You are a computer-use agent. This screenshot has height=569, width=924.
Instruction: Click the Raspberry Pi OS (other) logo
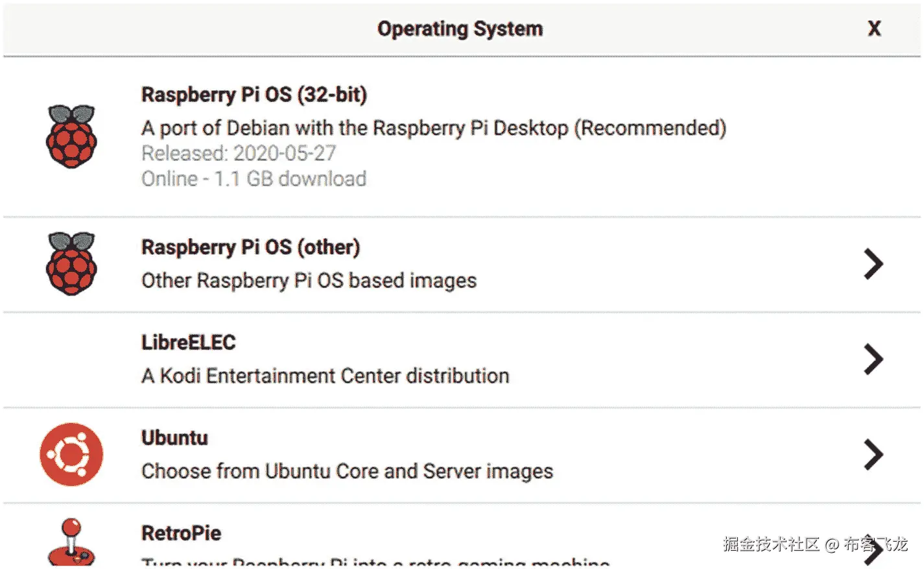tap(71, 263)
